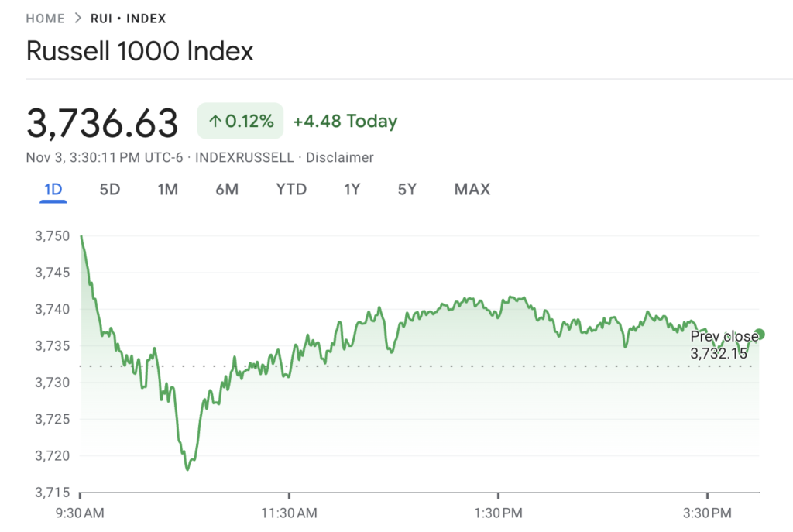Open the 5Y chart view

(407, 189)
